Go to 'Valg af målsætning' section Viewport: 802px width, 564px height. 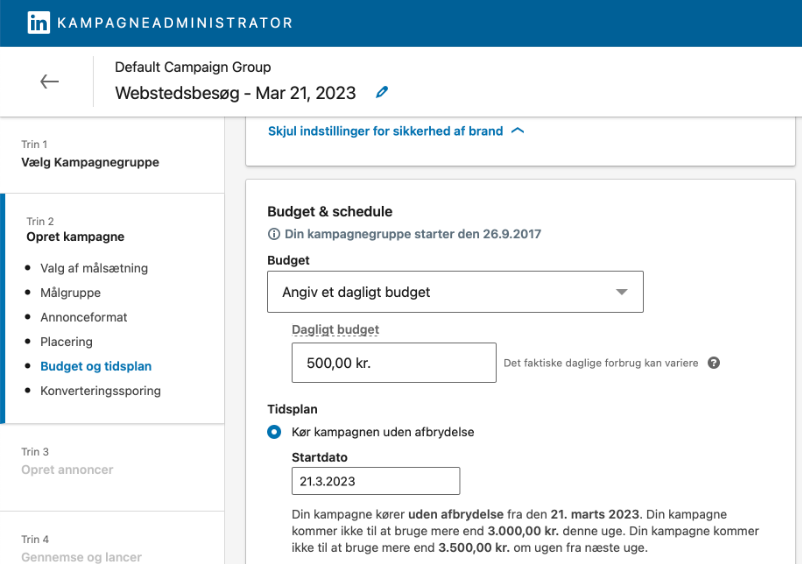click(x=94, y=268)
